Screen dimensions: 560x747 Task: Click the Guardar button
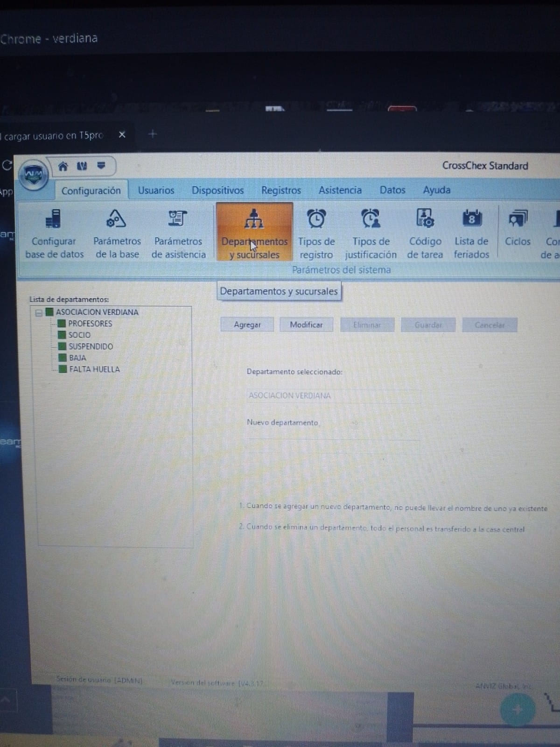click(x=428, y=324)
